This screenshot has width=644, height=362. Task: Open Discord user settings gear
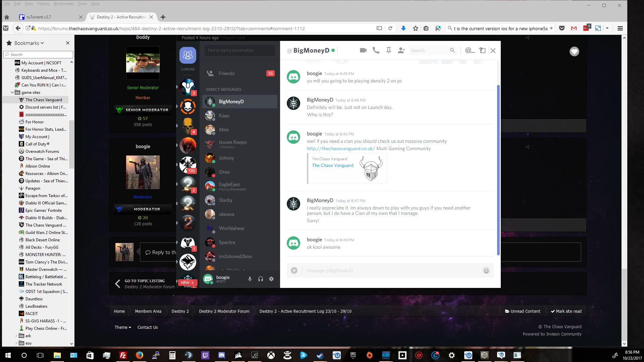click(x=271, y=279)
